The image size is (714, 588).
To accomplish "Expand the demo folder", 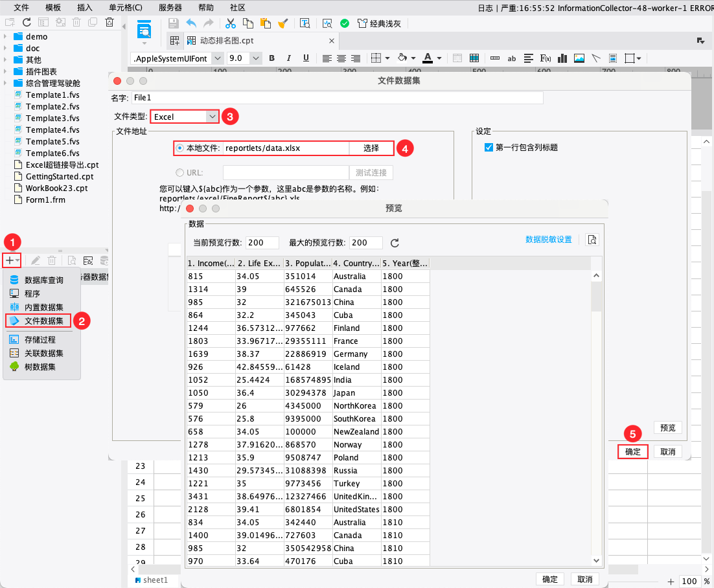I will coord(5,36).
